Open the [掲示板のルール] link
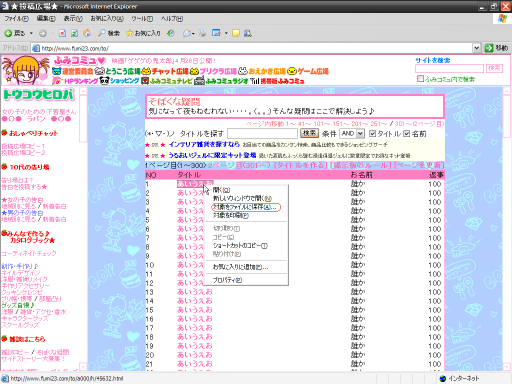 [361, 166]
